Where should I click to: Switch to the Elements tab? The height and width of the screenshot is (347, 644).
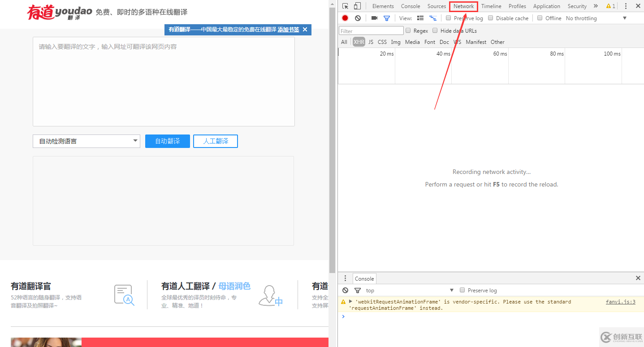coord(383,6)
